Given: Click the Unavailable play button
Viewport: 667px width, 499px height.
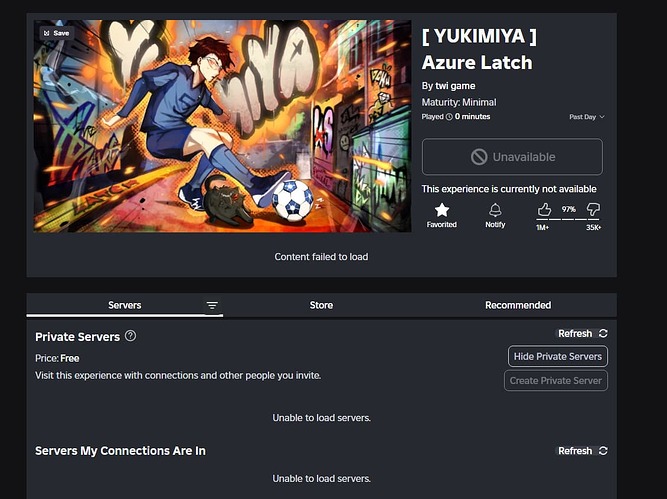Looking at the screenshot, I should click(x=512, y=157).
